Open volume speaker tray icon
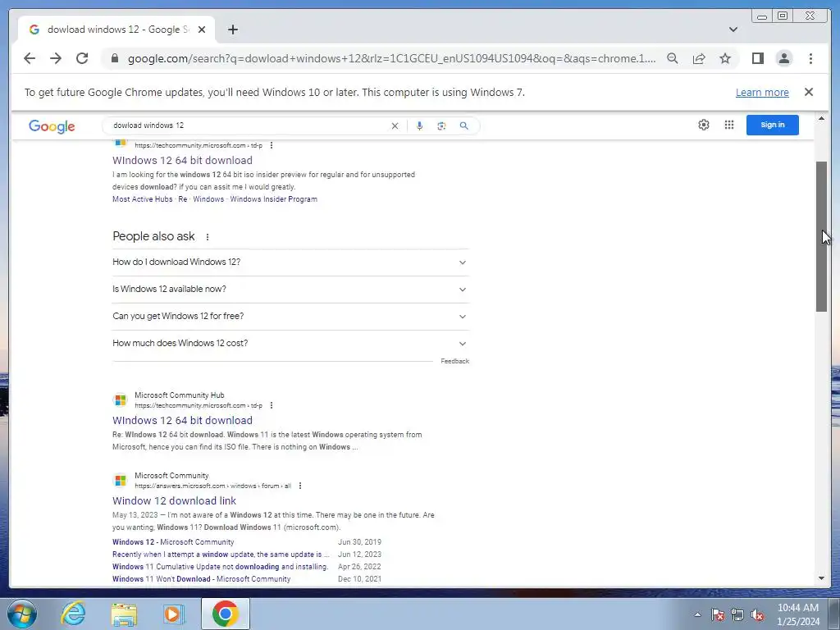This screenshot has height=630, width=840. 757,614
